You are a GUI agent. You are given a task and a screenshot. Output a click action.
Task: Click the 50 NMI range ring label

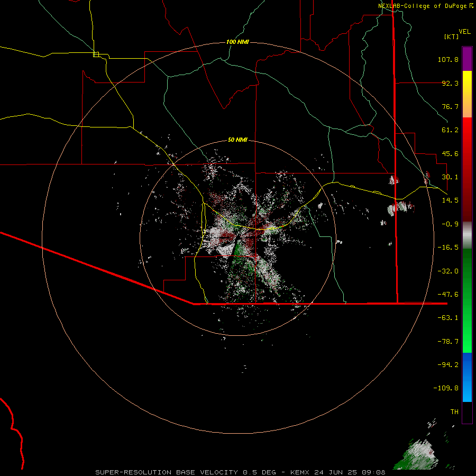pos(237,140)
